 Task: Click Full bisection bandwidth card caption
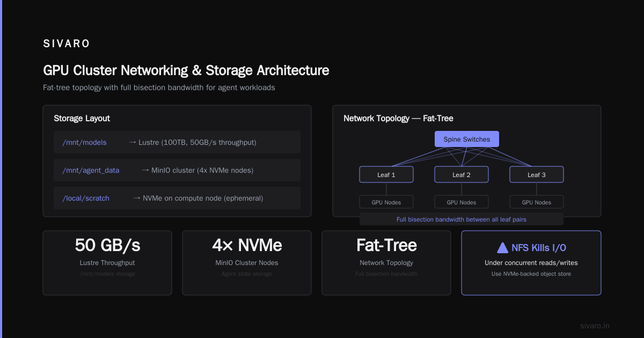tap(386, 274)
